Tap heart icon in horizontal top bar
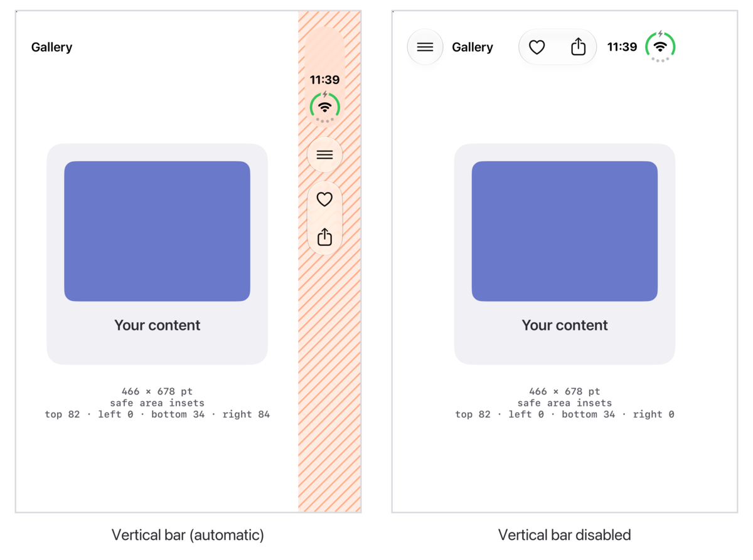The image size is (753, 560). point(537,47)
